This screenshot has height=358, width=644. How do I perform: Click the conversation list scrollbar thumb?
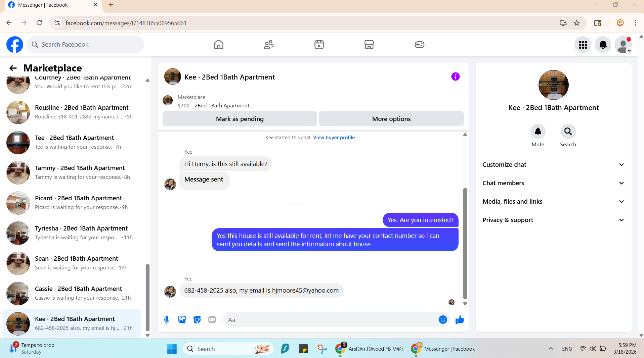[147, 298]
